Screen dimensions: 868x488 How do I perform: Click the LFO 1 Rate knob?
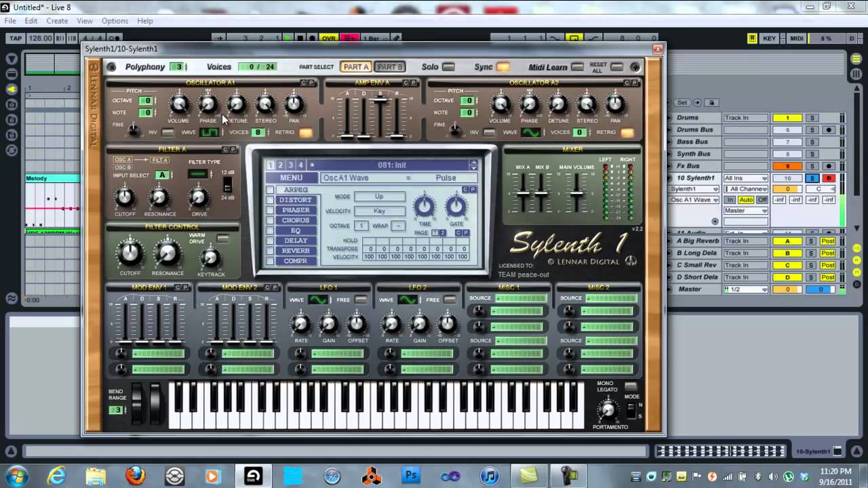tap(300, 324)
